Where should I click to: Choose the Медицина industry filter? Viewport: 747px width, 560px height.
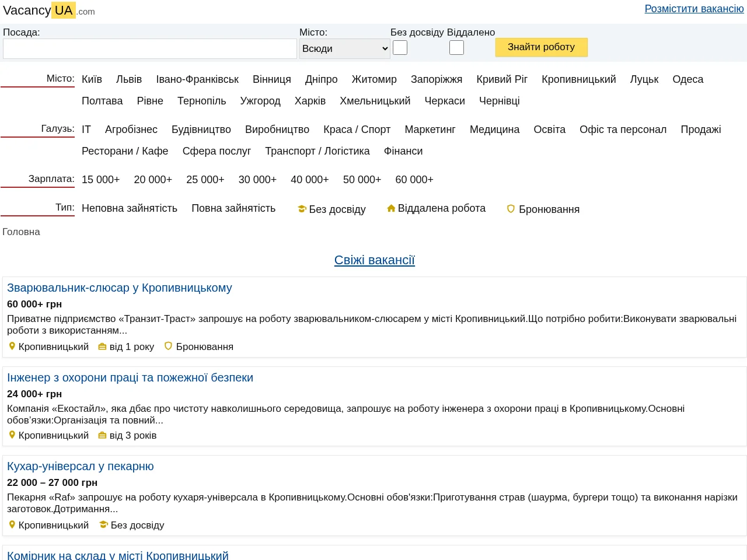click(x=495, y=129)
